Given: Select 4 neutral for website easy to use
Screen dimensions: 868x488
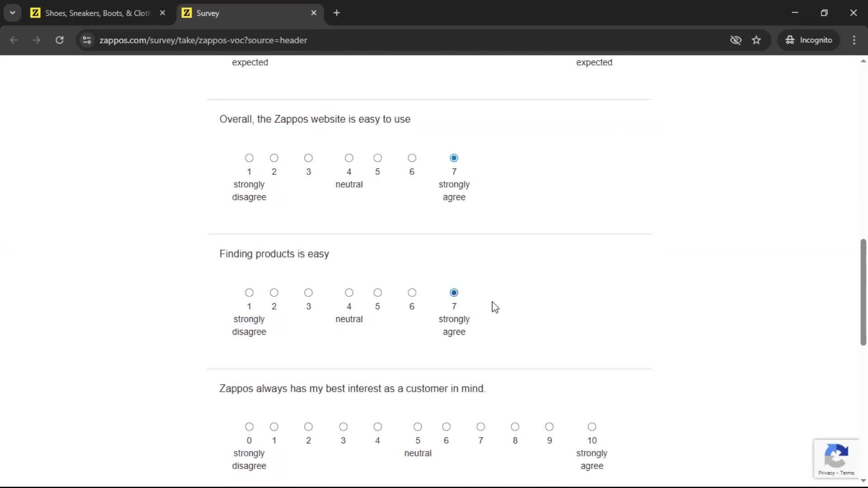Looking at the screenshot, I should click(349, 158).
